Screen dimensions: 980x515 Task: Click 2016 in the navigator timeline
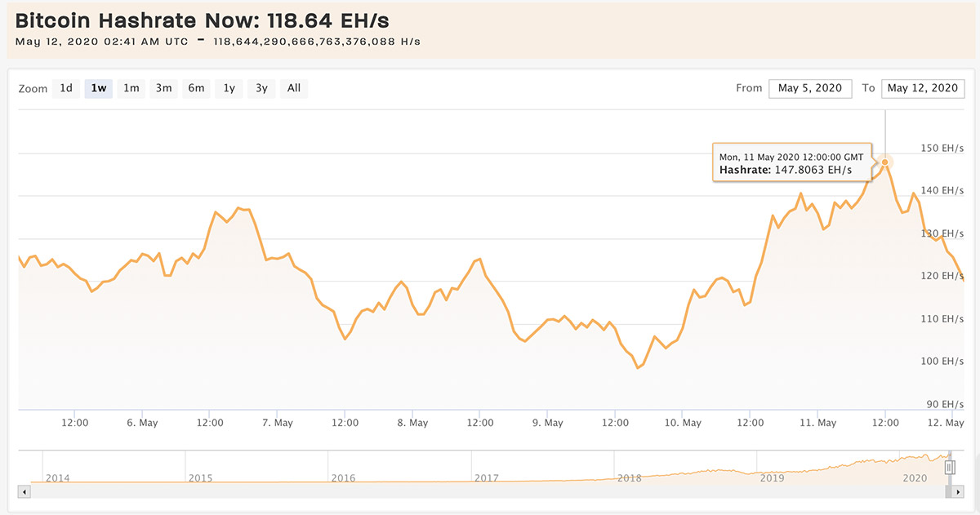343,478
